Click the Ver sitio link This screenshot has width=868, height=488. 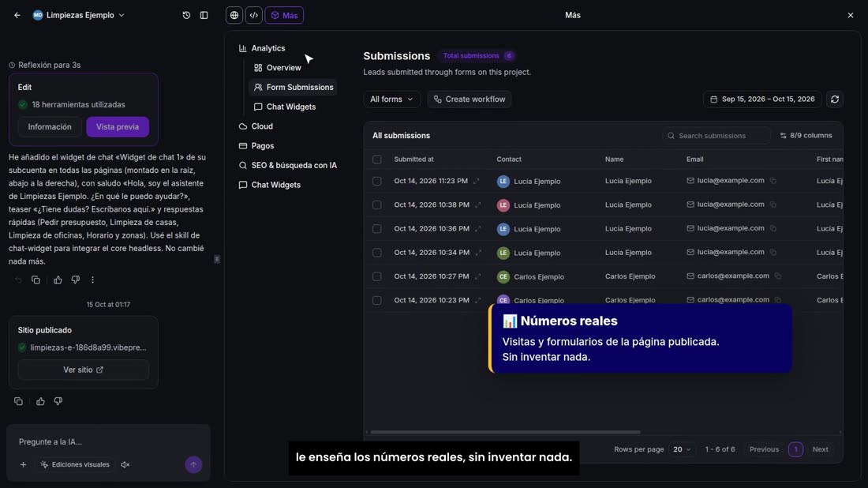(x=83, y=370)
